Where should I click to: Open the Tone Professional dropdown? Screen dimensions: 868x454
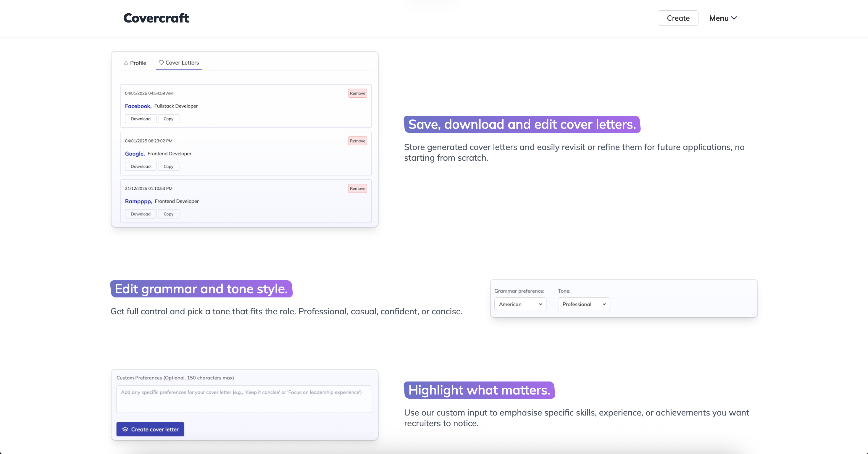coord(583,304)
